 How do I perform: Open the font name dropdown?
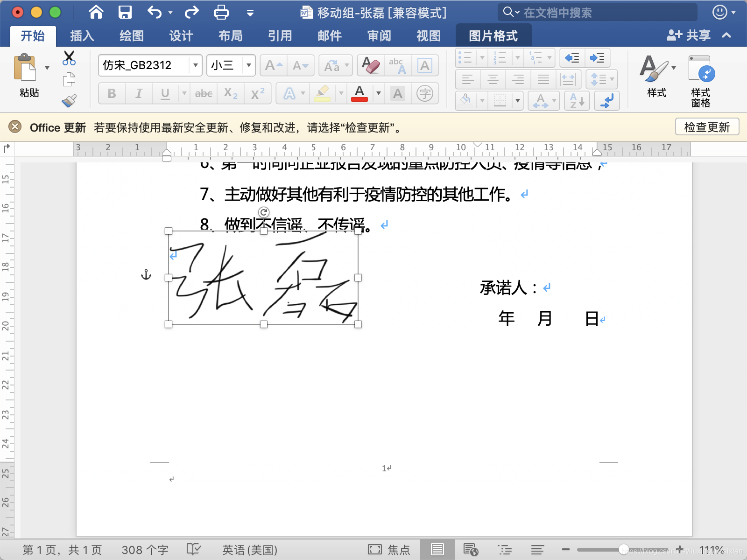tap(195, 65)
